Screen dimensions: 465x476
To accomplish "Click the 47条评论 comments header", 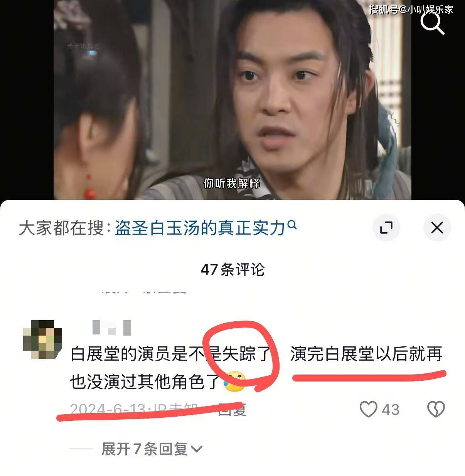I will [232, 269].
